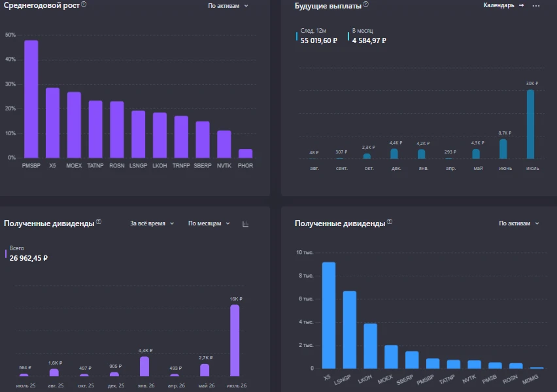Open За всё время period dropdown
Image resolution: width=557 pixels, height=392 pixels.
(152, 223)
